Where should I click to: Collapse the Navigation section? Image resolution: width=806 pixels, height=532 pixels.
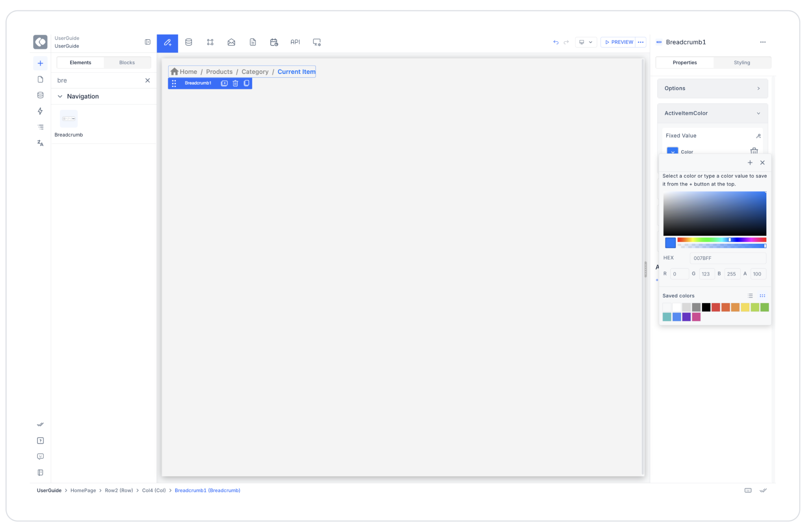coord(60,96)
